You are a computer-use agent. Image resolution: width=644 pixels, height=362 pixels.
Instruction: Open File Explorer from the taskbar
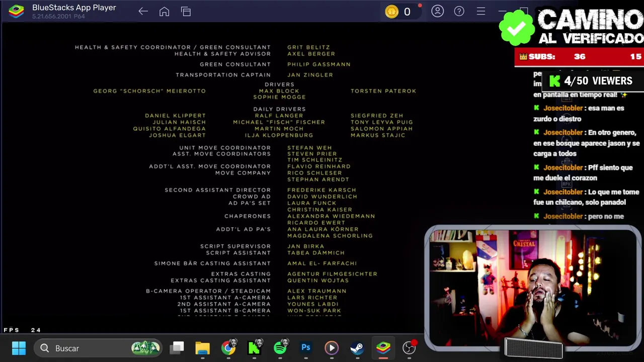pos(203,348)
